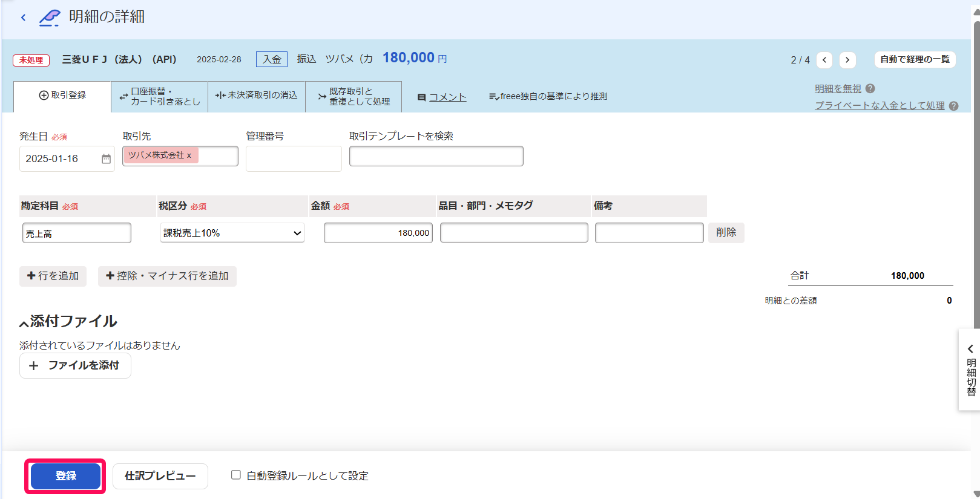Screen dimensions: 980x499
Task: Click the 管理番号 input field
Action: pos(294,158)
